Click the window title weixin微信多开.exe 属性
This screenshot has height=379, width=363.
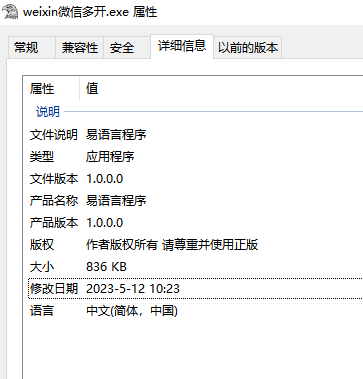pos(90,12)
